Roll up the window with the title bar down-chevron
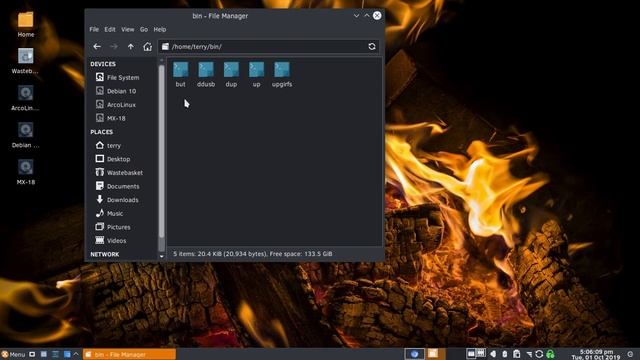This screenshot has height=360, width=640. (356, 16)
